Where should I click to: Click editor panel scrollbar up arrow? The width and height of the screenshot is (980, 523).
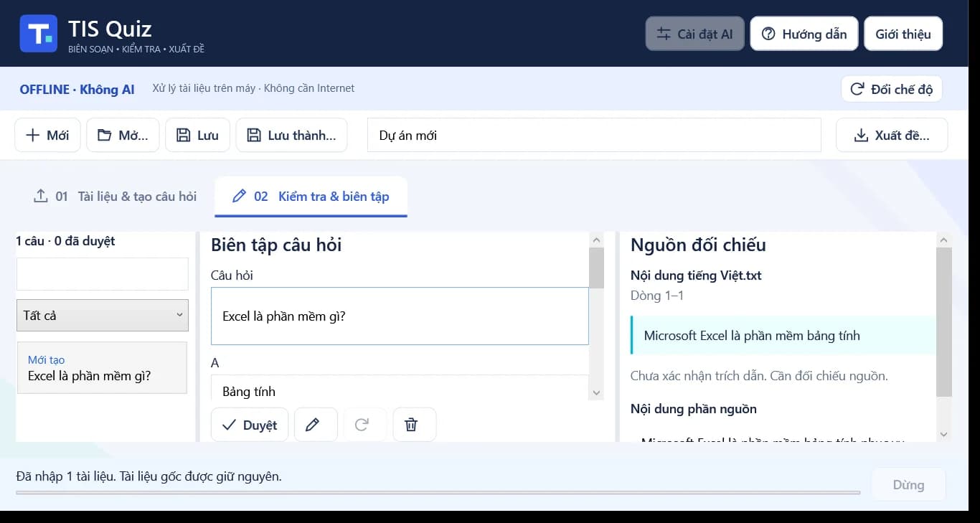coord(596,240)
